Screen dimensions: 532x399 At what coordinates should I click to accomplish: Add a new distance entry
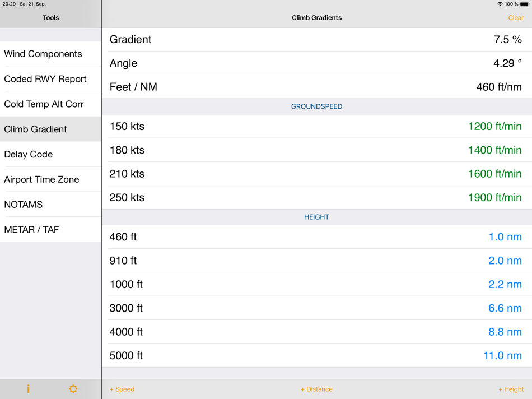point(316,388)
